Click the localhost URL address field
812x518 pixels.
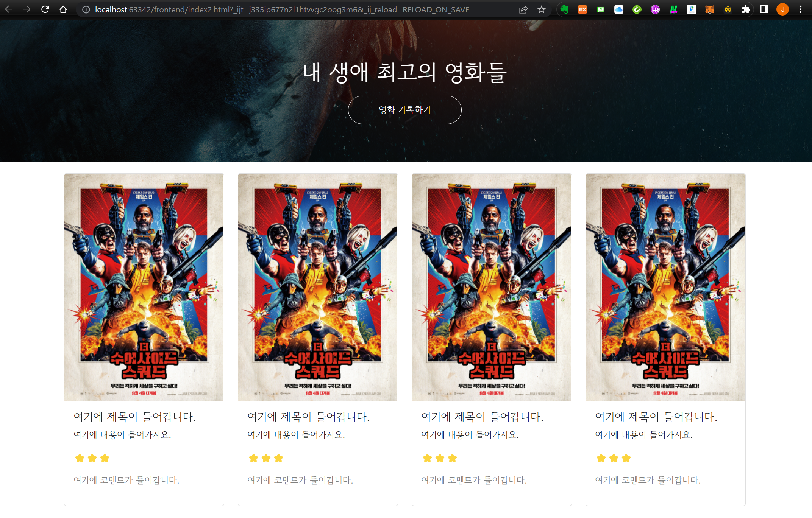tap(282, 9)
